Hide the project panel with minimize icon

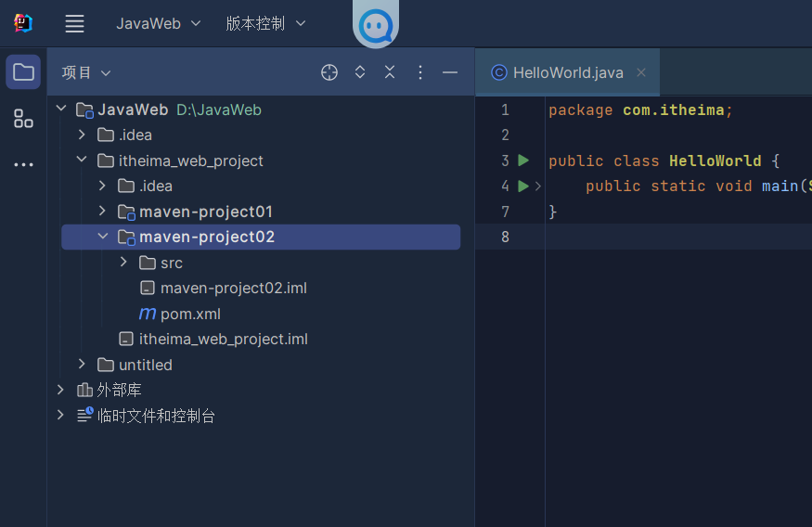(449, 72)
